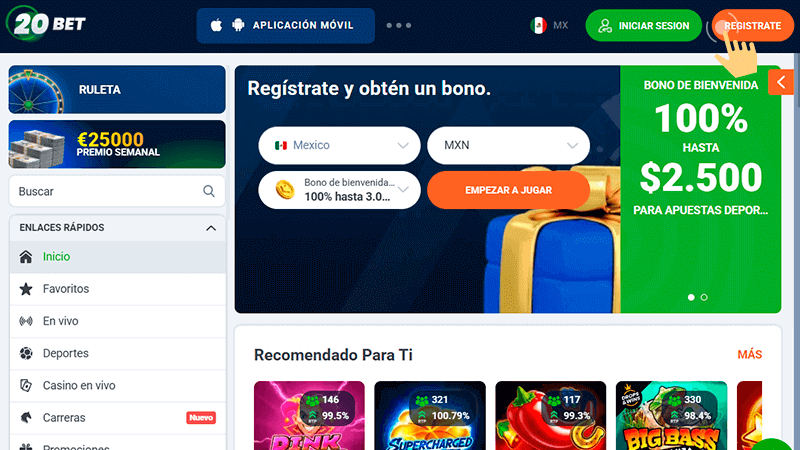800x450 pixels.
Task: Open Favoritos star item in sidebar
Action: point(117,289)
